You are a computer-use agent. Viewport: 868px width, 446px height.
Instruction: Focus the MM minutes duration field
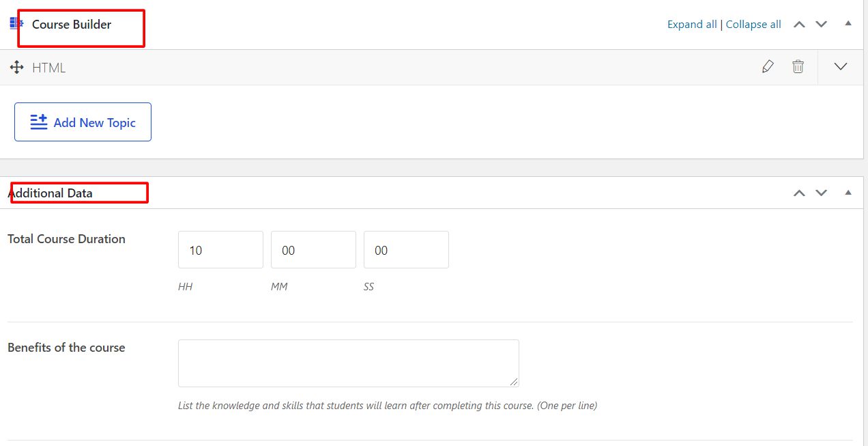click(x=313, y=250)
